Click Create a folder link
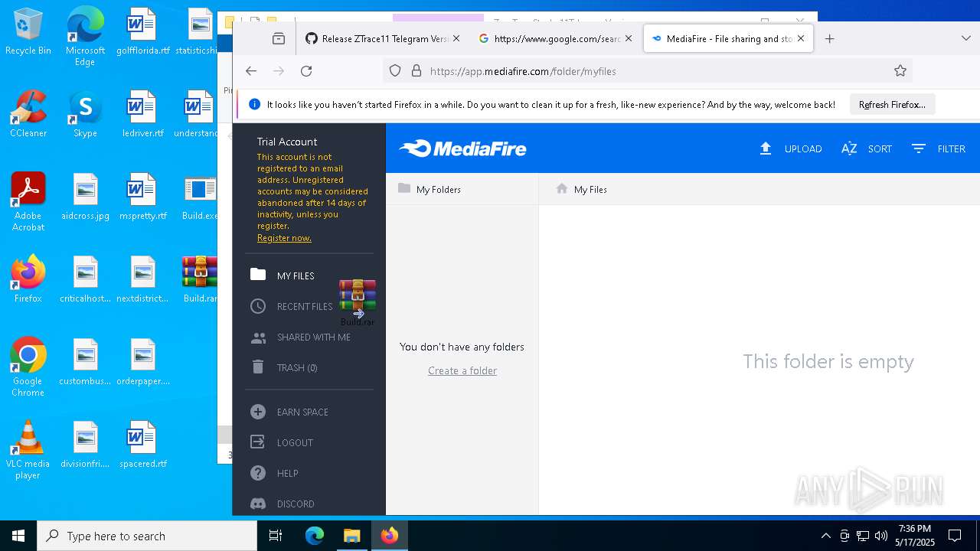This screenshot has width=980, height=551. [462, 370]
